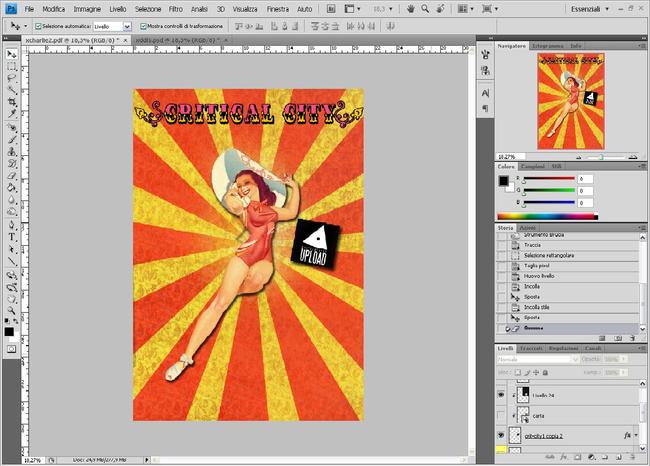
Task: Select the Clone Stamp tool
Action: [11, 151]
